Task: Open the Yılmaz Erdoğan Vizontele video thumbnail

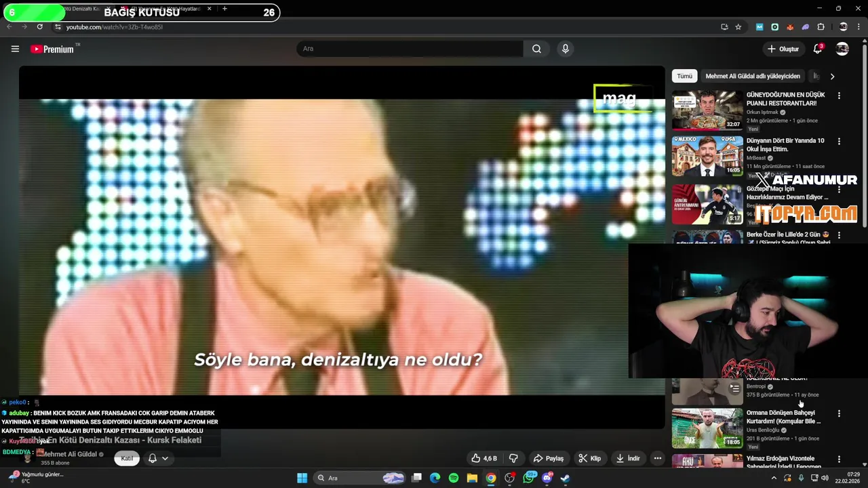Action: click(x=707, y=462)
